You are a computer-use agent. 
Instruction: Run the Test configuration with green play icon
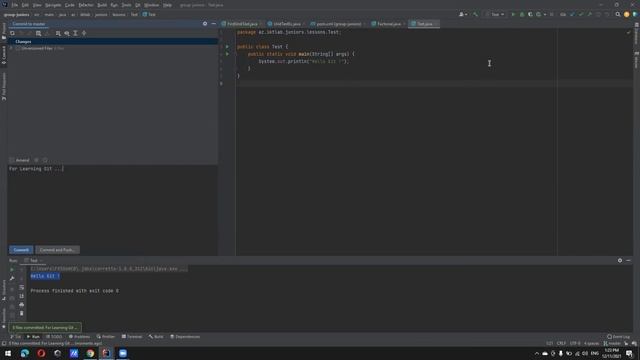click(x=513, y=14)
